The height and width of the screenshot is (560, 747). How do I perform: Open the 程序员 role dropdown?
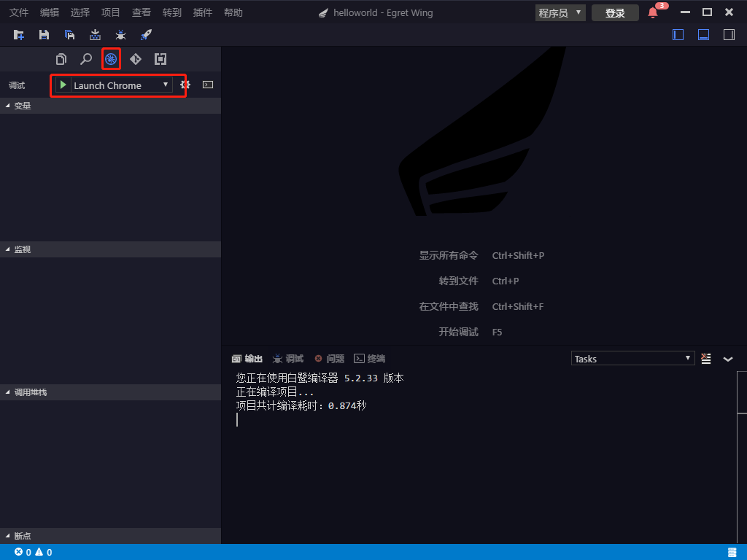click(x=560, y=13)
